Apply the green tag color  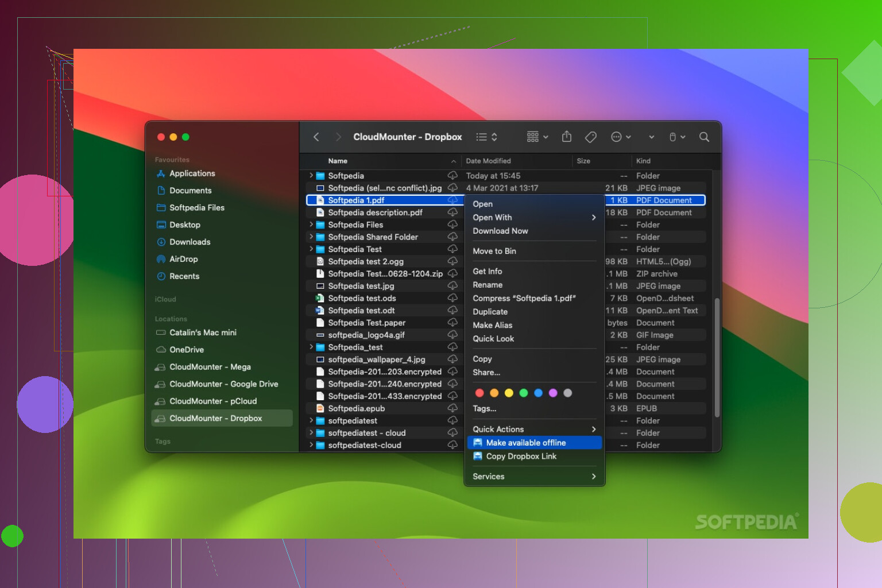click(524, 393)
